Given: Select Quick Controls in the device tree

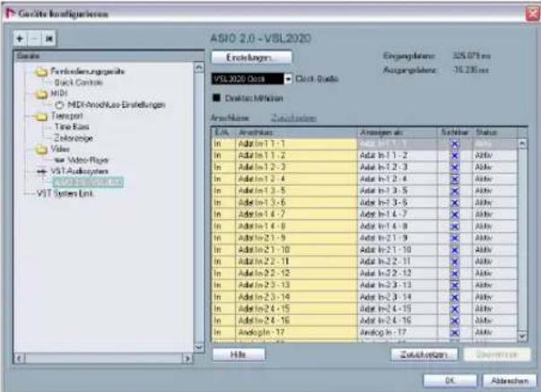Looking at the screenshot, I should 79,83.
